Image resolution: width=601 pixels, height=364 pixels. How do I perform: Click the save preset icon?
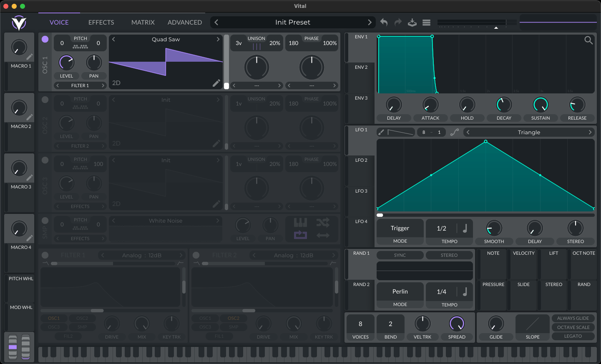point(412,23)
